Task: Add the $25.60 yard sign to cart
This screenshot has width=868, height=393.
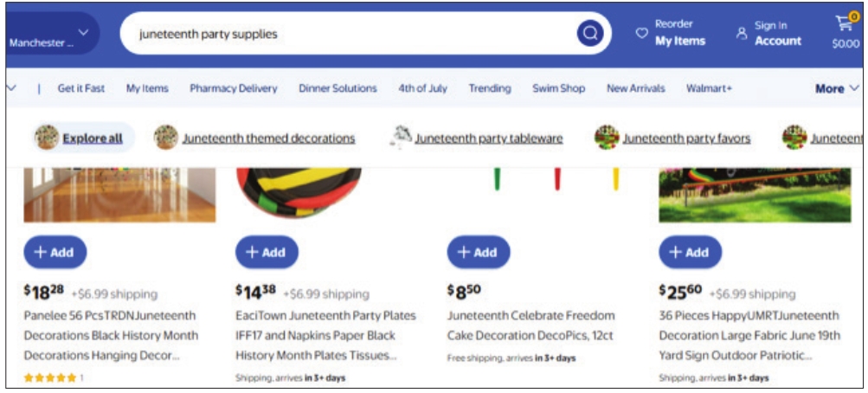Action: [x=690, y=252]
